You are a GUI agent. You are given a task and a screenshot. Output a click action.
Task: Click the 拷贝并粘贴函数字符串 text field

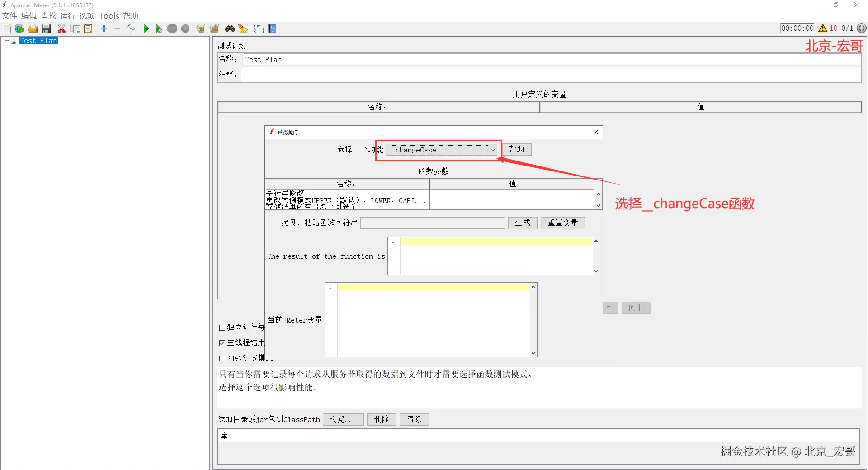coord(433,223)
